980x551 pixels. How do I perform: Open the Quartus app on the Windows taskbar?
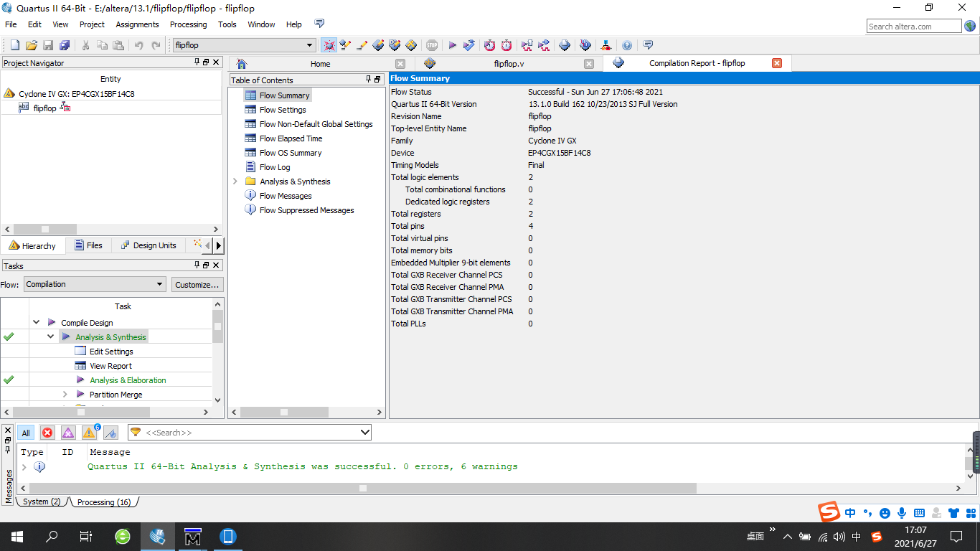click(x=158, y=536)
